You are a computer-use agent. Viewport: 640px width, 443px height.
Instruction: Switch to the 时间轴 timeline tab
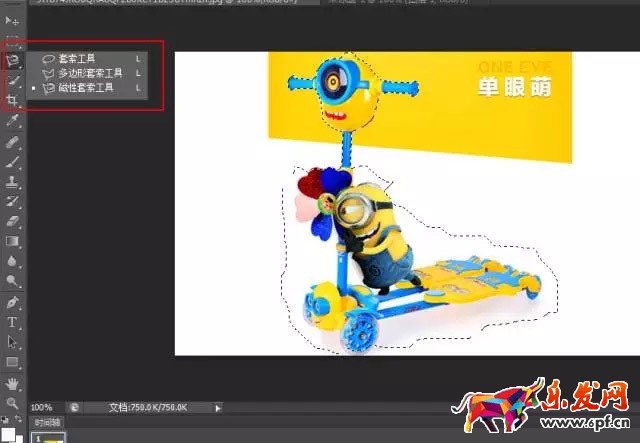47,423
